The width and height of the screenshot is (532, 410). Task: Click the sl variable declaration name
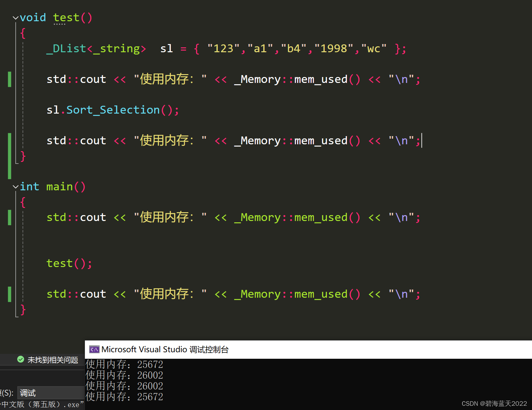(167, 49)
